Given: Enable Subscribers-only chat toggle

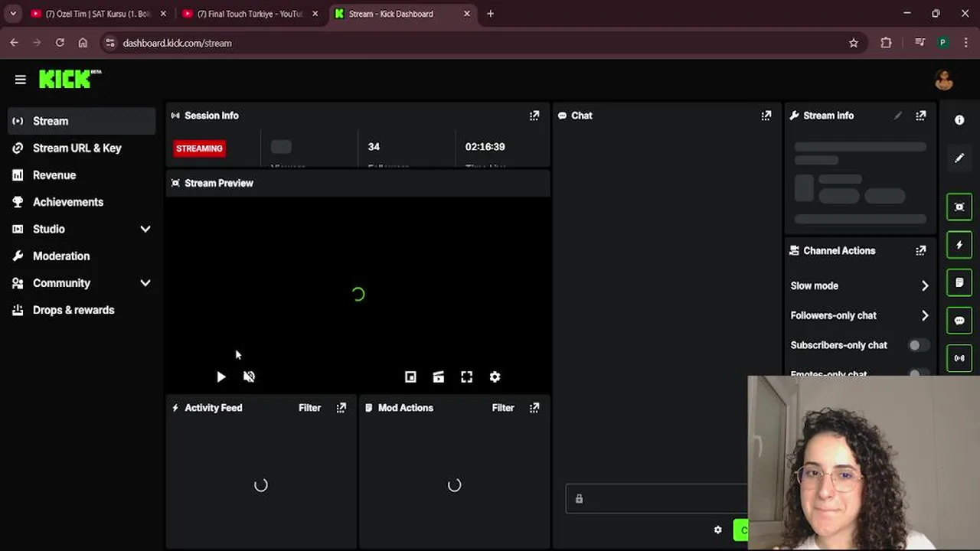Looking at the screenshot, I should [919, 345].
